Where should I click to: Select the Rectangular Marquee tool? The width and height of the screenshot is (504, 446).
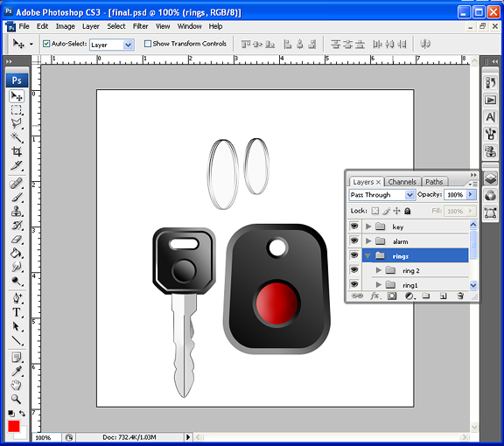(x=17, y=110)
